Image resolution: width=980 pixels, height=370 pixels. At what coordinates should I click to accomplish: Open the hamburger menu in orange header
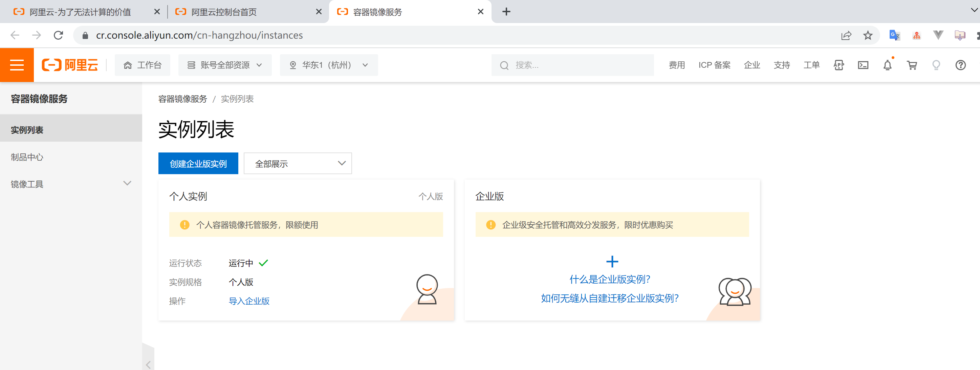tap(17, 65)
